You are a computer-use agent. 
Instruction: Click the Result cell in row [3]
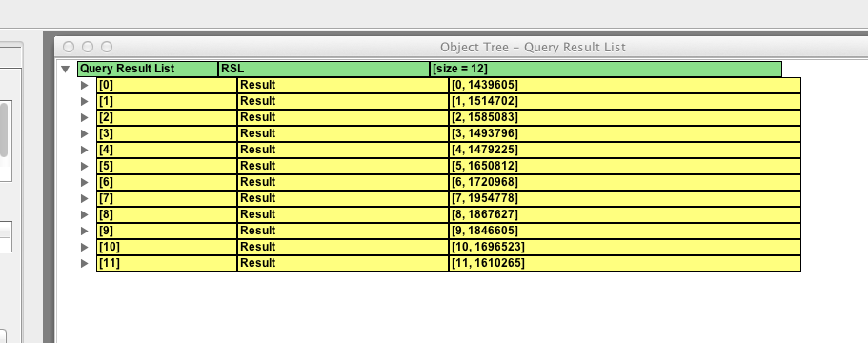pos(343,133)
